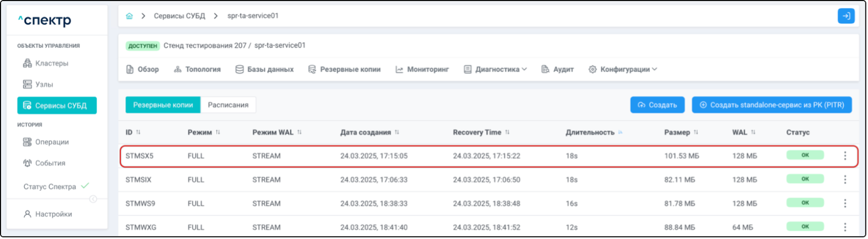The image size is (868, 239).
Task: Create standalone service from backup (PITR)
Action: tap(771, 105)
